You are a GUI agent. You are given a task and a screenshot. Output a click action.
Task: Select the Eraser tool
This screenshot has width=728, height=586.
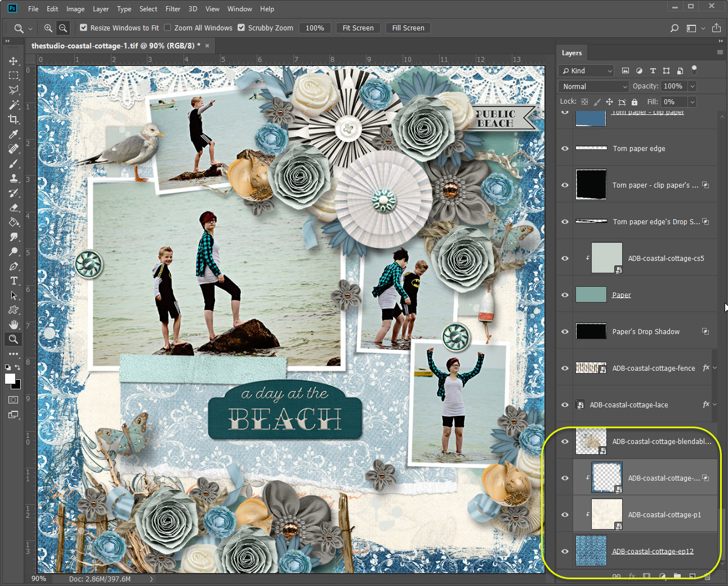[x=14, y=207]
